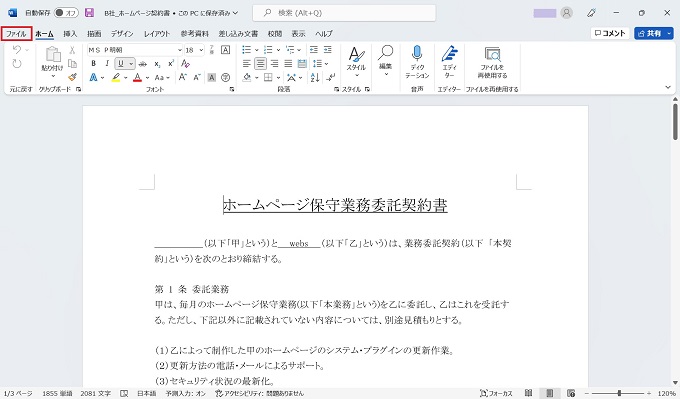
Task: Click the Comments (コメント) button
Action: click(x=610, y=33)
